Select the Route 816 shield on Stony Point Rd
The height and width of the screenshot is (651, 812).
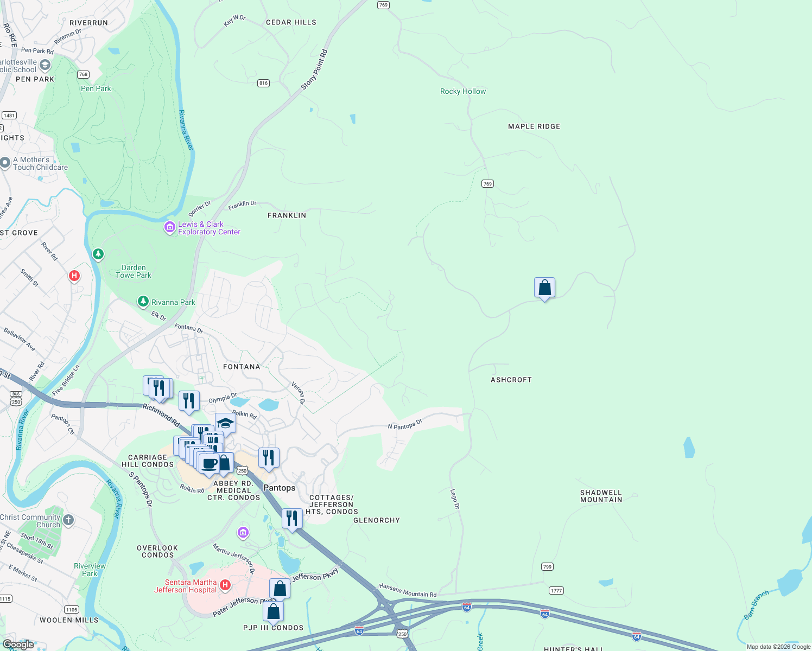(x=262, y=82)
